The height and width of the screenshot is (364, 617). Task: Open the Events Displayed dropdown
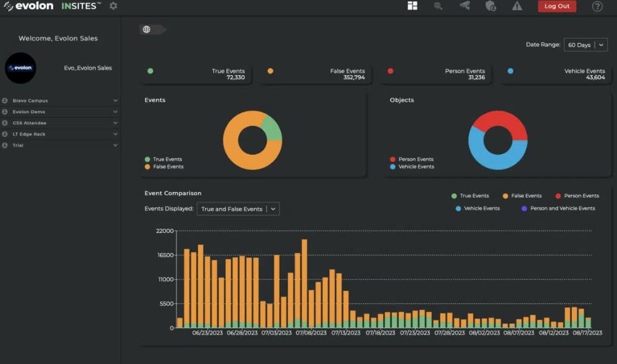(238, 209)
